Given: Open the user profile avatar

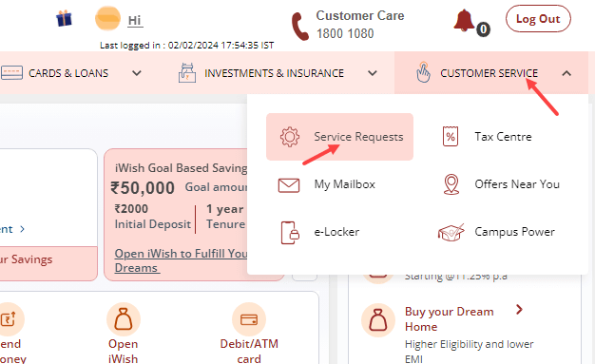Looking at the screenshot, I should [x=107, y=18].
